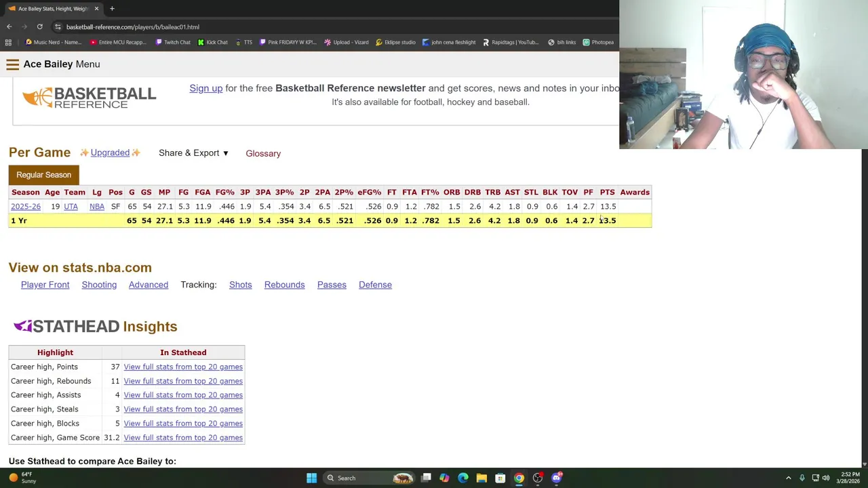Open the NBA league link
Screen dimensions: 868x488
tap(97, 207)
